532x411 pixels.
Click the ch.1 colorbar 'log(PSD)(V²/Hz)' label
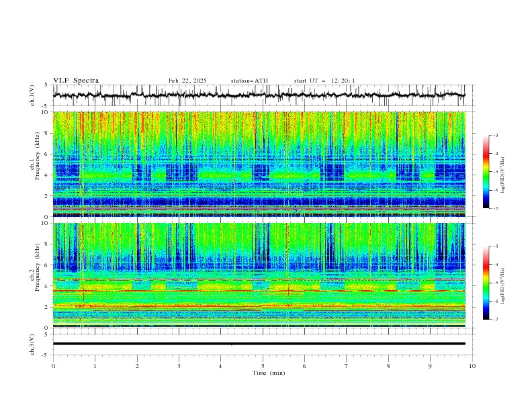(x=502, y=175)
